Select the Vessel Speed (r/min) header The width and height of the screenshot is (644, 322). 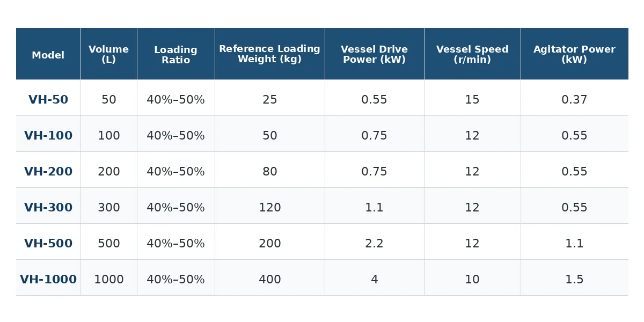(472, 54)
